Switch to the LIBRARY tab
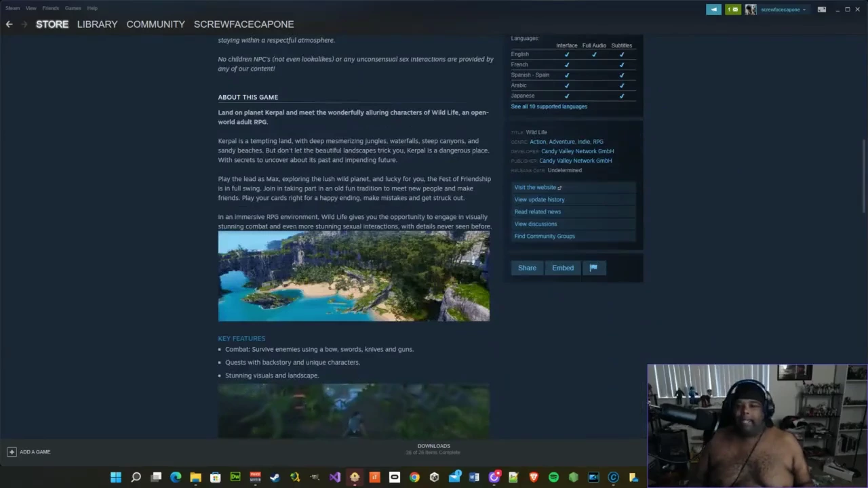Image resolution: width=868 pixels, height=488 pixels. (x=97, y=24)
